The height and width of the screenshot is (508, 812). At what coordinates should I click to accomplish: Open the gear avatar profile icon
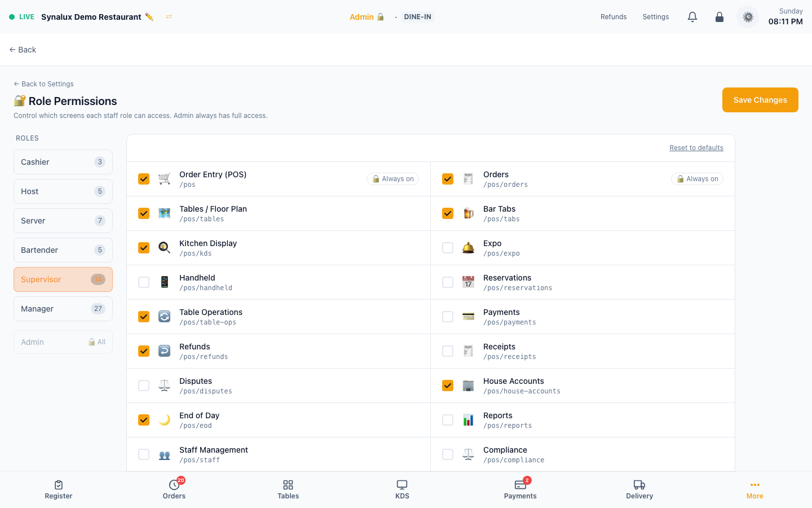(x=748, y=17)
